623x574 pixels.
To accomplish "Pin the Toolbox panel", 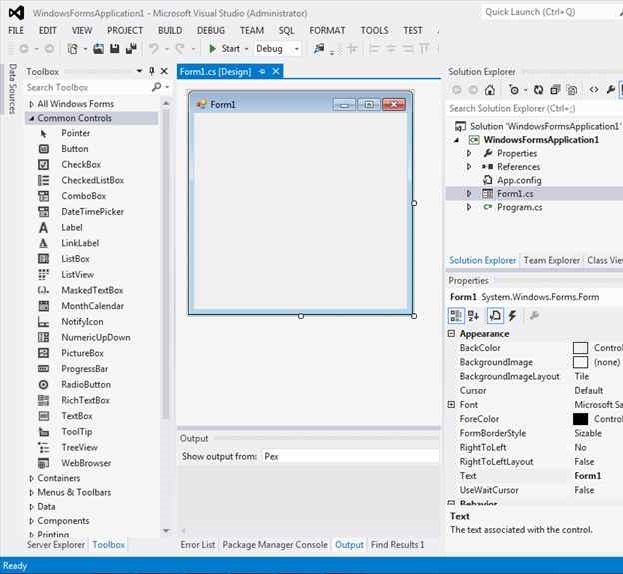I will tap(151, 71).
